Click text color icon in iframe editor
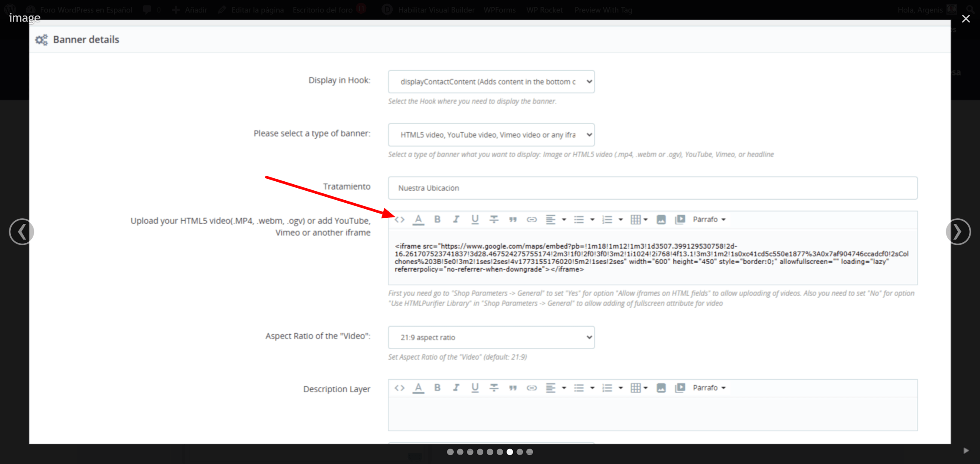The width and height of the screenshot is (980, 464). (418, 220)
